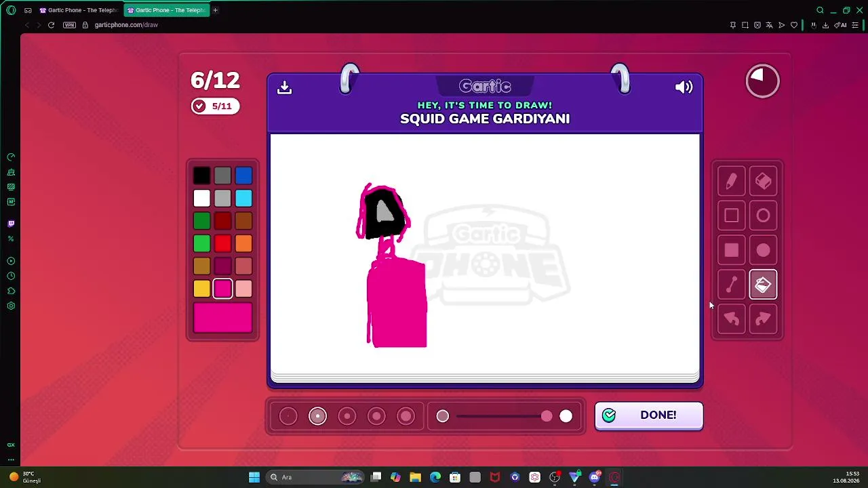The height and width of the screenshot is (488, 868).
Task: Set the second brush thickness option
Action: pos(317,416)
